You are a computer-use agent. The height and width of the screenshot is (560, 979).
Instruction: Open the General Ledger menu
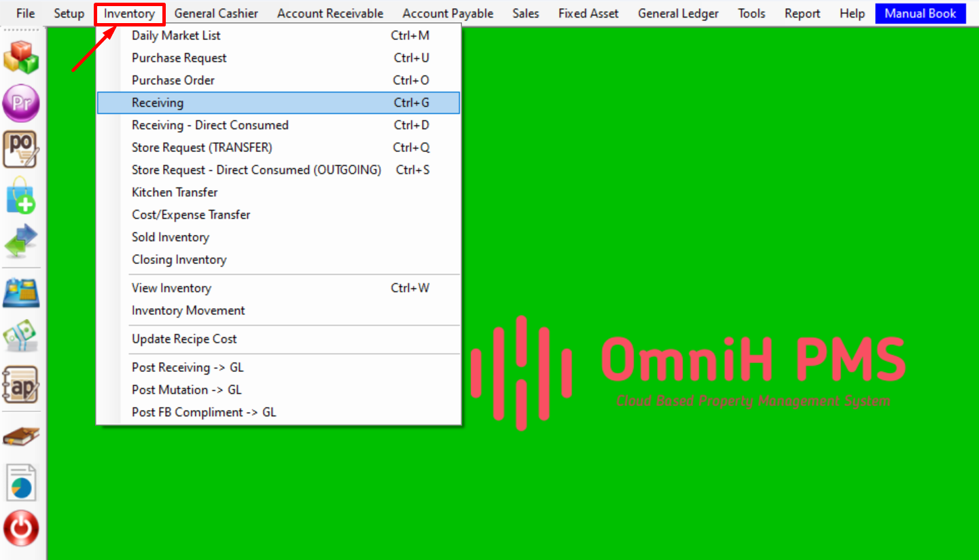coord(678,14)
